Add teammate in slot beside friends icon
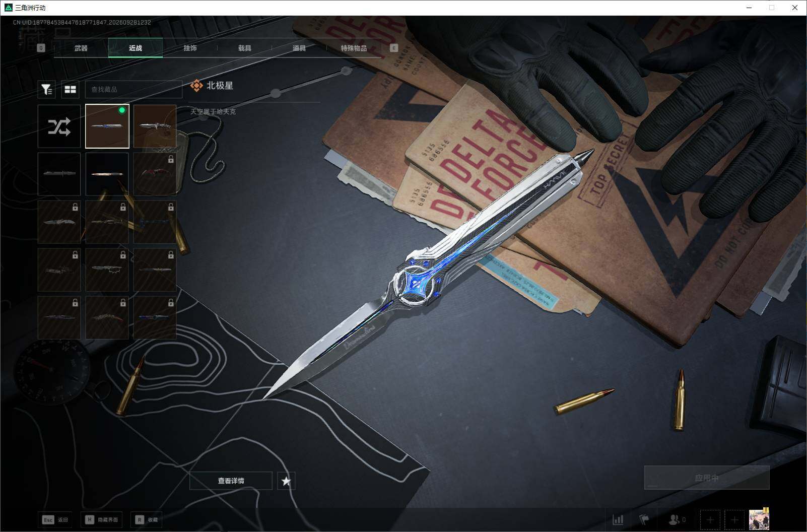Screen dimensions: 807x532 coord(710,519)
